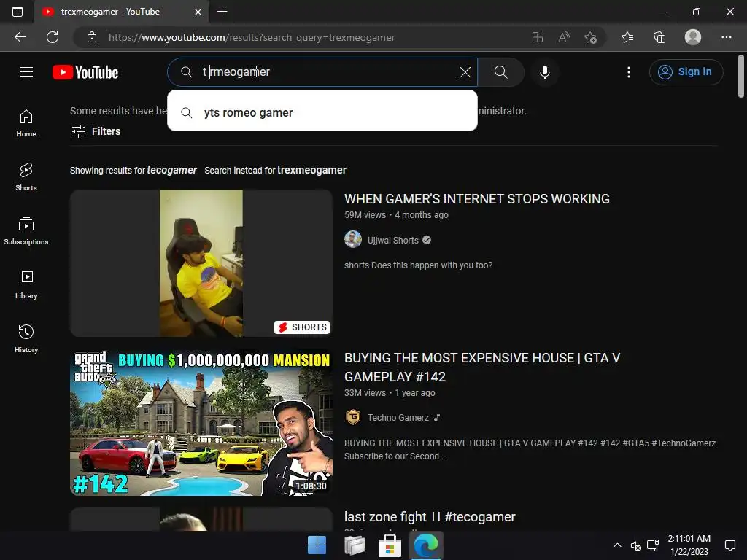View site information lock icon
This screenshot has height=560, width=747.
click(x=92, y=37)
